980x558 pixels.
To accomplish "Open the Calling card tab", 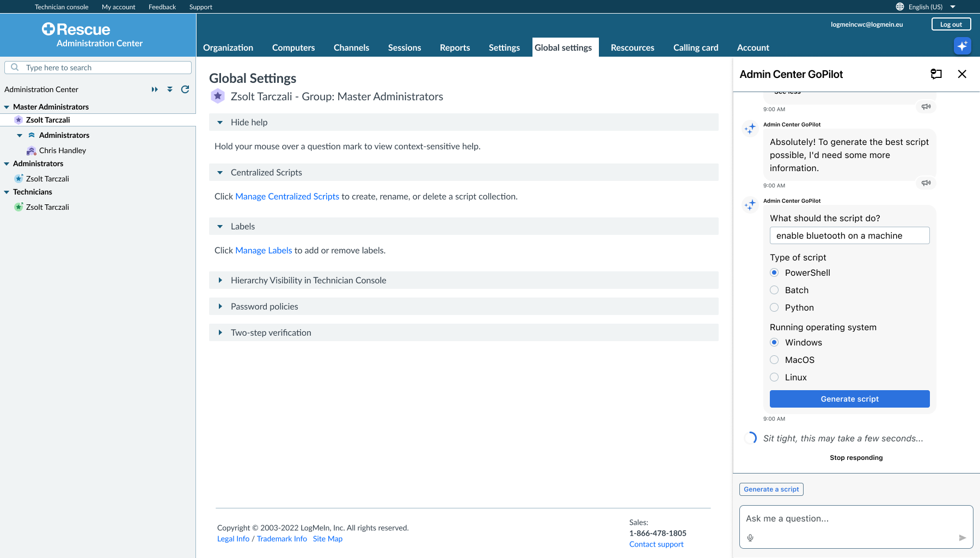I will coord(696,47).
